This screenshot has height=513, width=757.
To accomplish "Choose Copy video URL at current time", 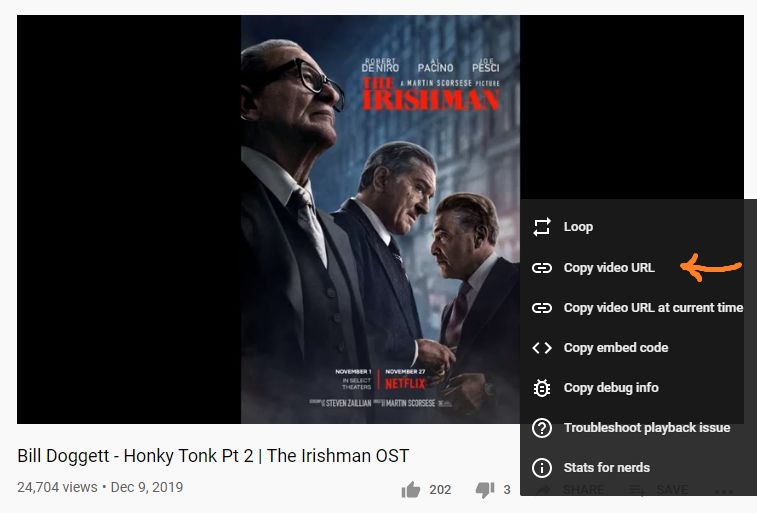I will (639, 308).
